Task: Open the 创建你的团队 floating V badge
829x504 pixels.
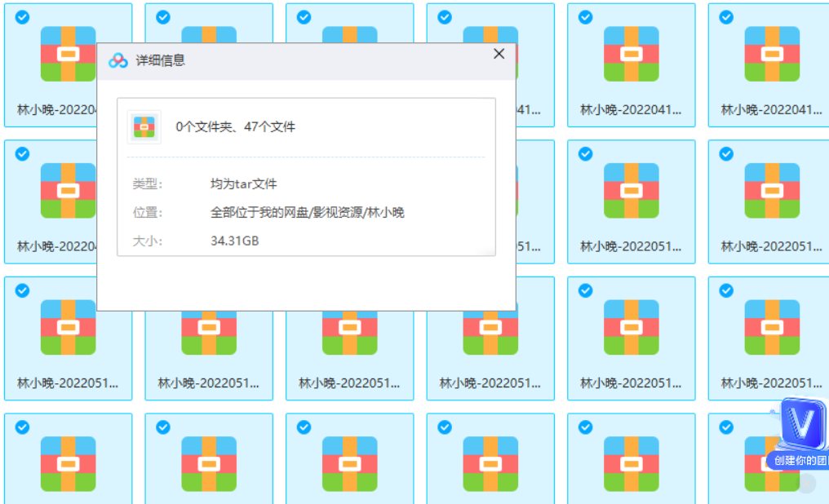Action: [800, 434]
